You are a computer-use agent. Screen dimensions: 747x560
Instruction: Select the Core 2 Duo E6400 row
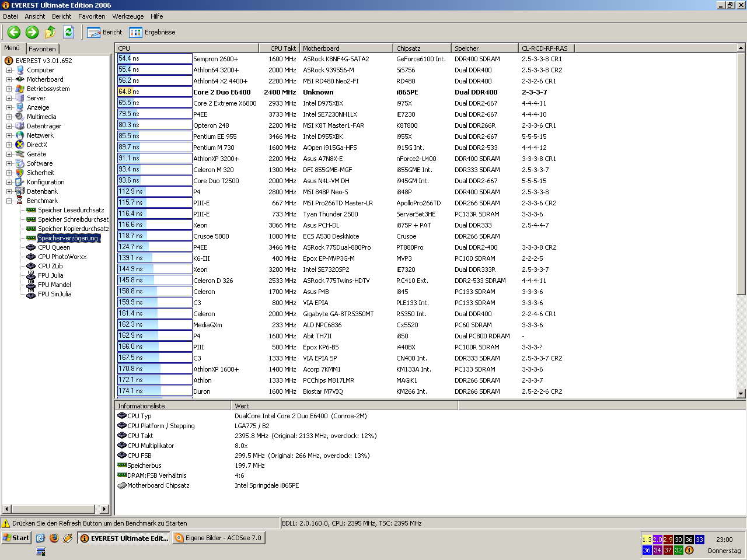coord(340,92)
